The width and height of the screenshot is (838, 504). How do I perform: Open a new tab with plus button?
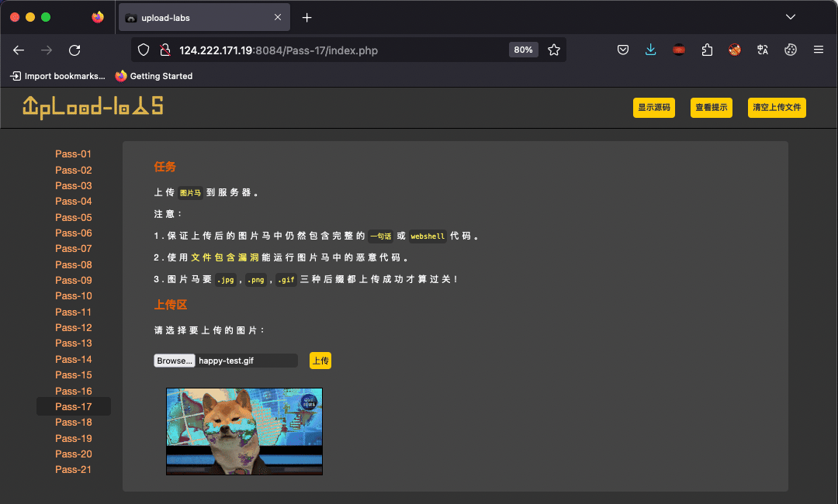(x=306, y=18)
